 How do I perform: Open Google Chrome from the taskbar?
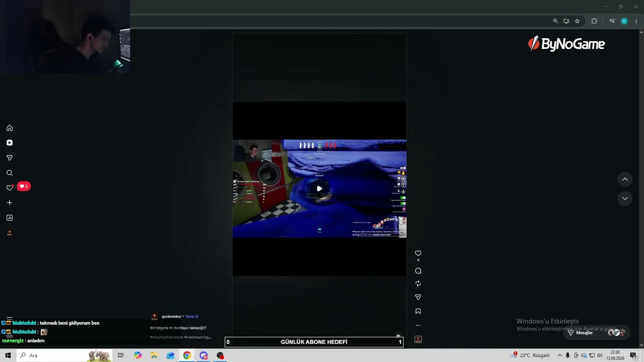187,355
